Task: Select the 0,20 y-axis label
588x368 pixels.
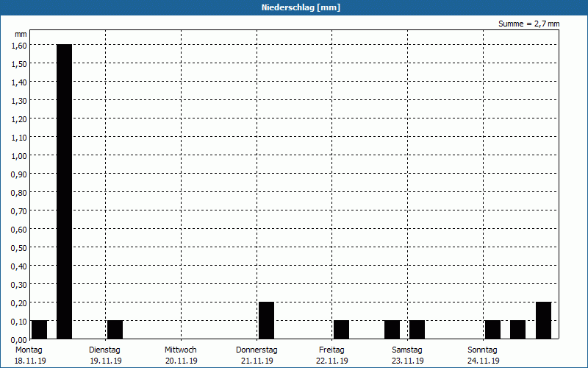Action: (x=19, y=303)
